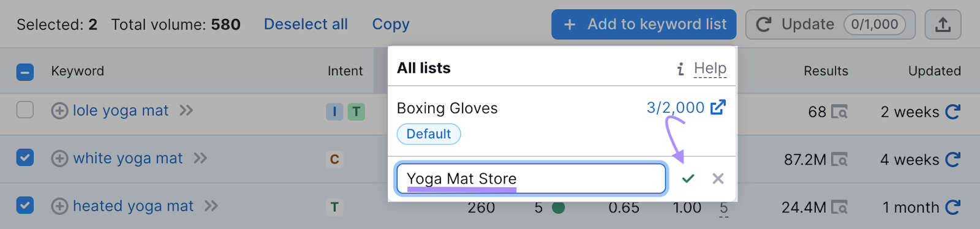The width and height of the screenshot is (980, 229).
Task: Expand heated yoga mat double chevron
Action: (211, 206)
